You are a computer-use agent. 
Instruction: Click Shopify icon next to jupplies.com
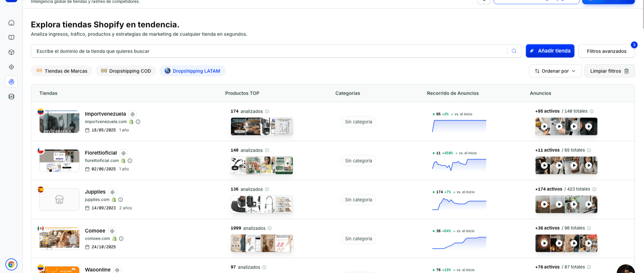(x=114, y=200)
